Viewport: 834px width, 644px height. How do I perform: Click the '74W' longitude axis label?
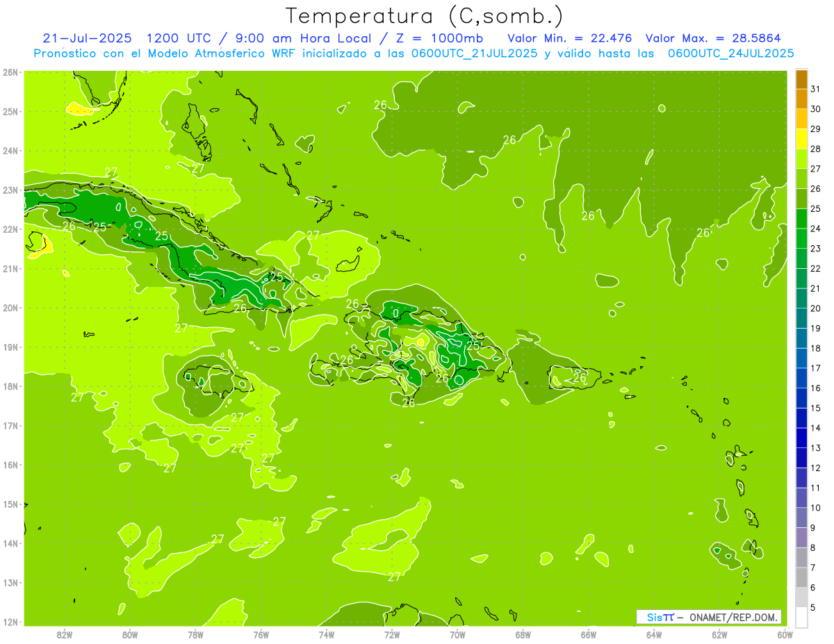coord(326,634)
